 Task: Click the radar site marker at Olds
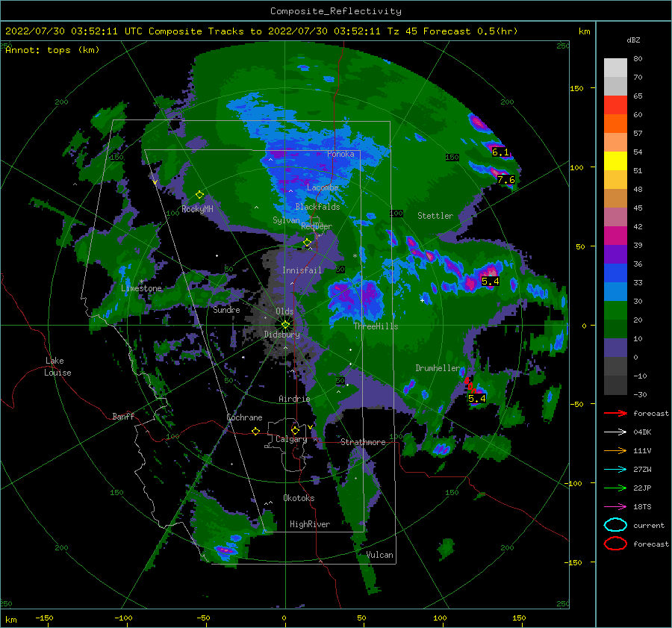click(x=285, y=325)
